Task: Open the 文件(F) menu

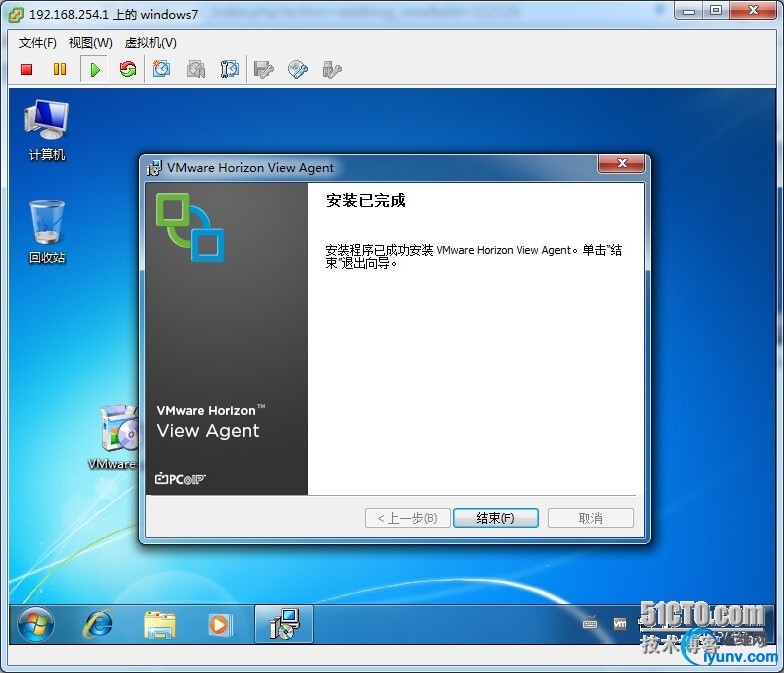Action: [38, 43]
